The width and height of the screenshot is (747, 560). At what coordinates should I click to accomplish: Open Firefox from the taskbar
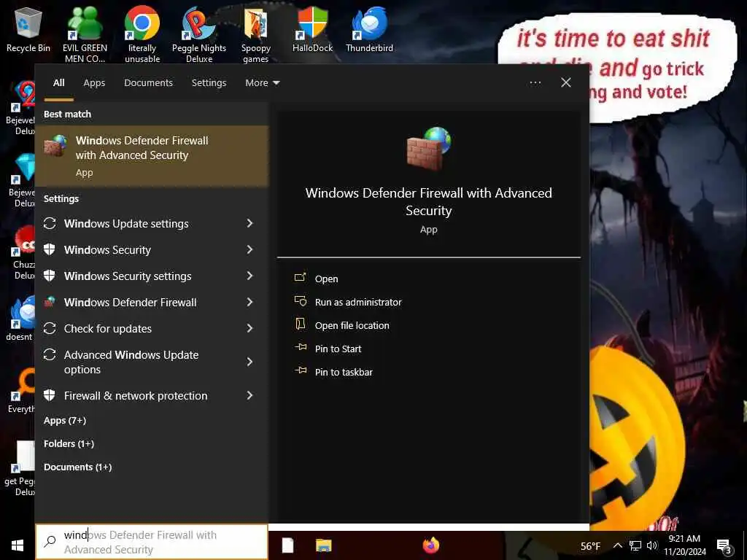pyautogui.click(x=431, y=545)
